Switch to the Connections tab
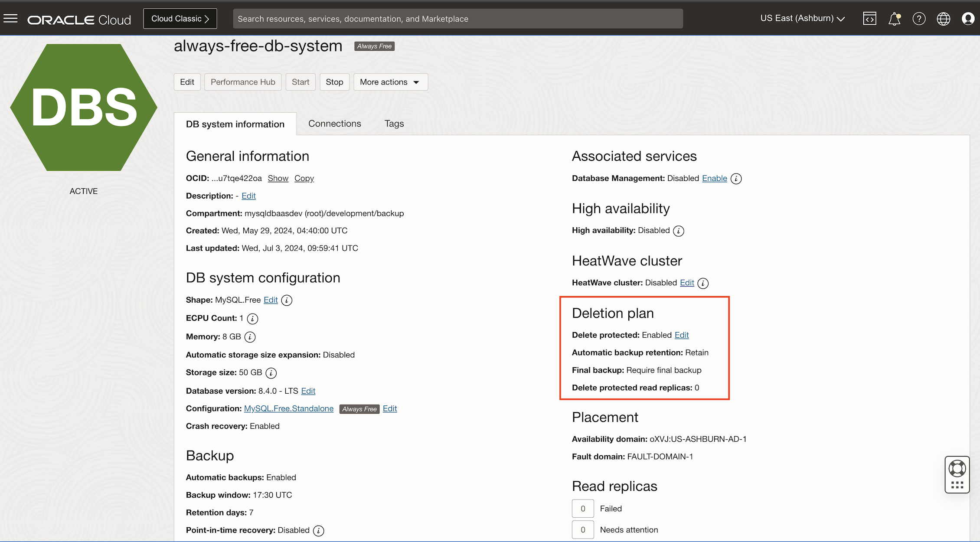Viewport: 980px width, 542px height. (x=334, y=124)
